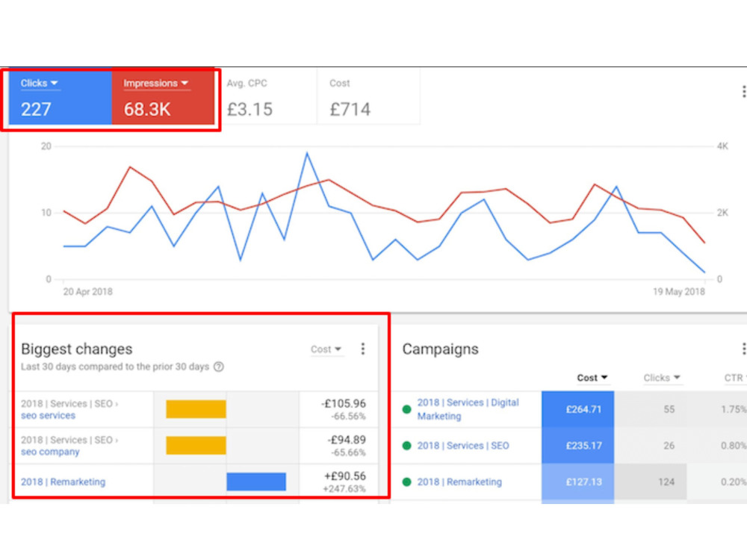Sort Campaigns by Cost column dropdown
747x560 pixels.
592,378
